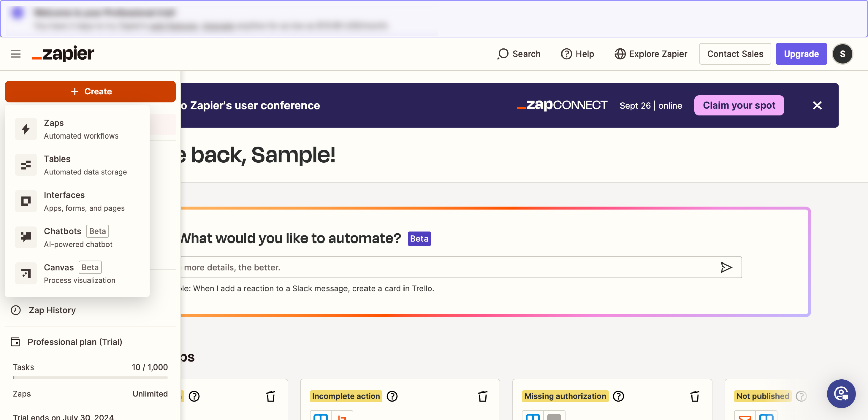Click the Tasks usage progress bar
Viewport: 868px width, 420px height.
pos(91,377)
